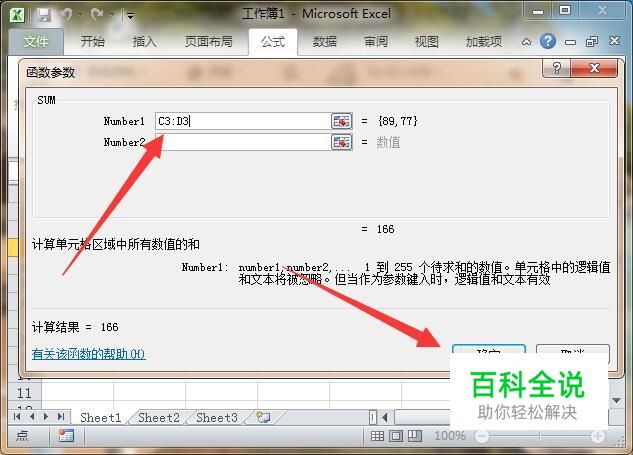This screenshot has width=633, height=455.
Task: Select the Sheet2 tab
Action: [x=159, y=417]
